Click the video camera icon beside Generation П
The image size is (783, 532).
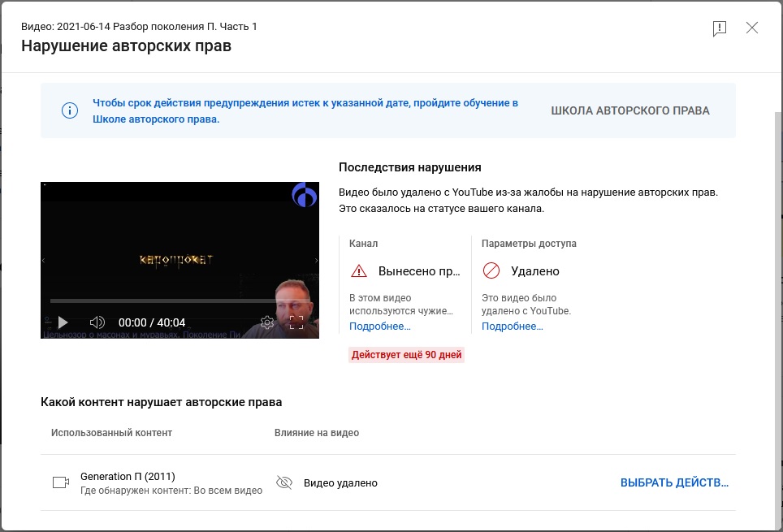(x=61, y=482)
